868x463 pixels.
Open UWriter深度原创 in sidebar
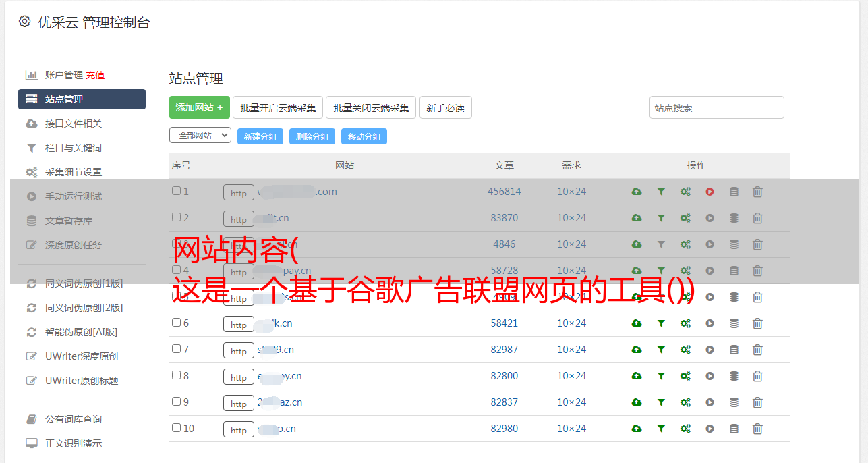pyautogui.click(x=82, y=356)
